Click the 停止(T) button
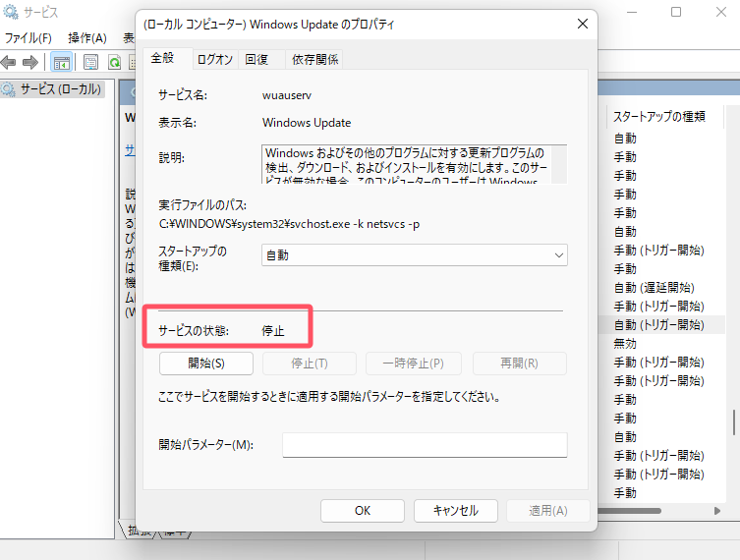 click(x=310, y=364)
